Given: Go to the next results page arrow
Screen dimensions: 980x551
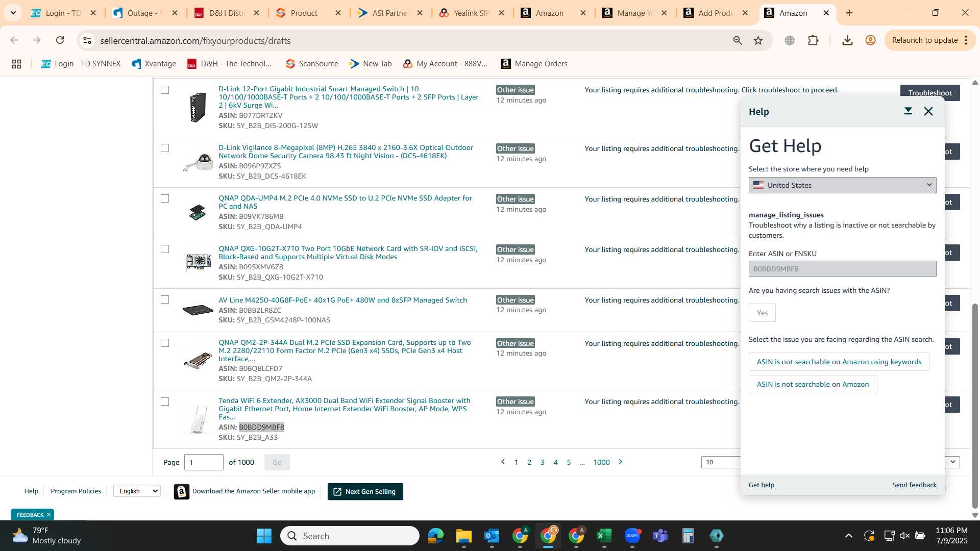Looking at the screenshot, I should tap(621, 462).
